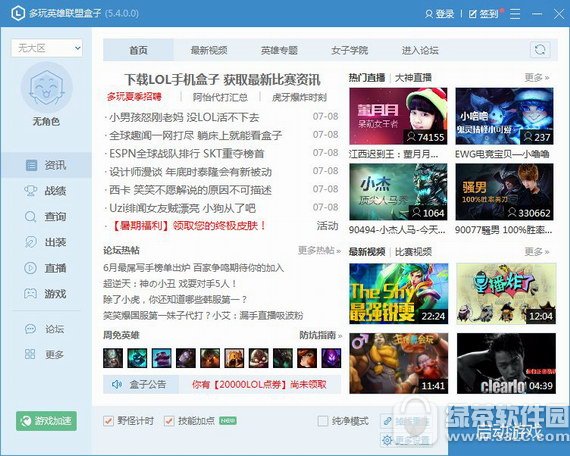
Task: Open 查询 search section in sidebar
Action: coord(46,216)
